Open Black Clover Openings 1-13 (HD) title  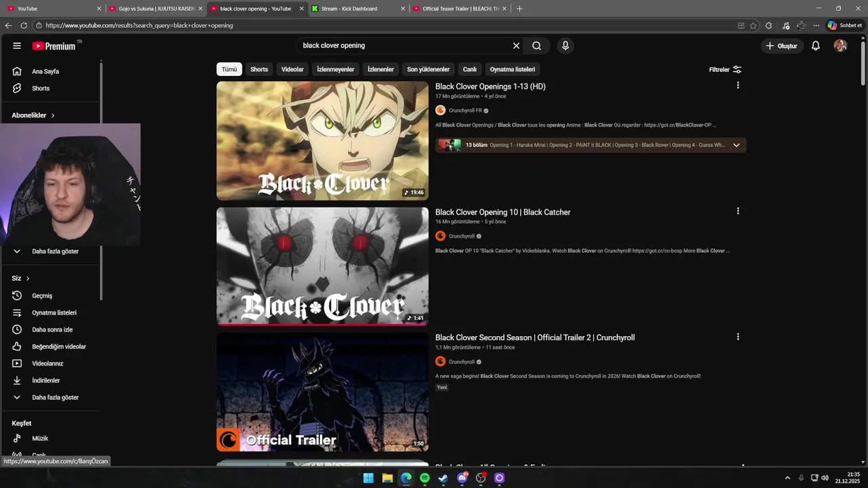point(490,87)
